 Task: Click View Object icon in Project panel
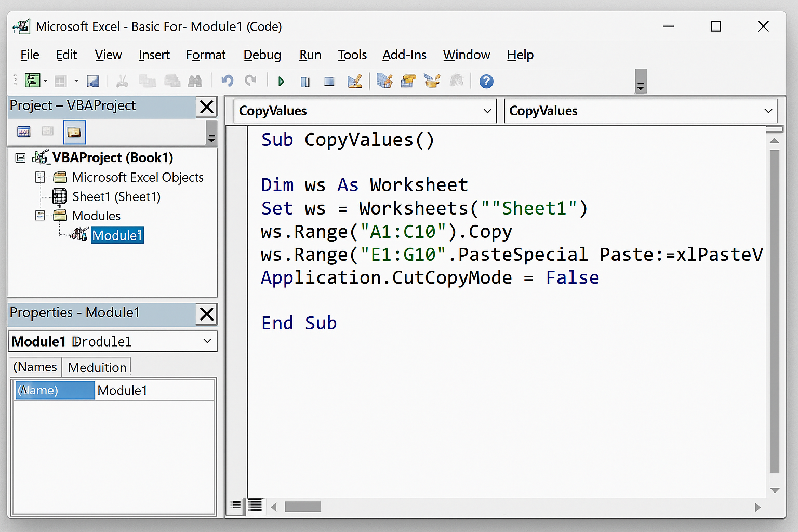click(48, 131)
